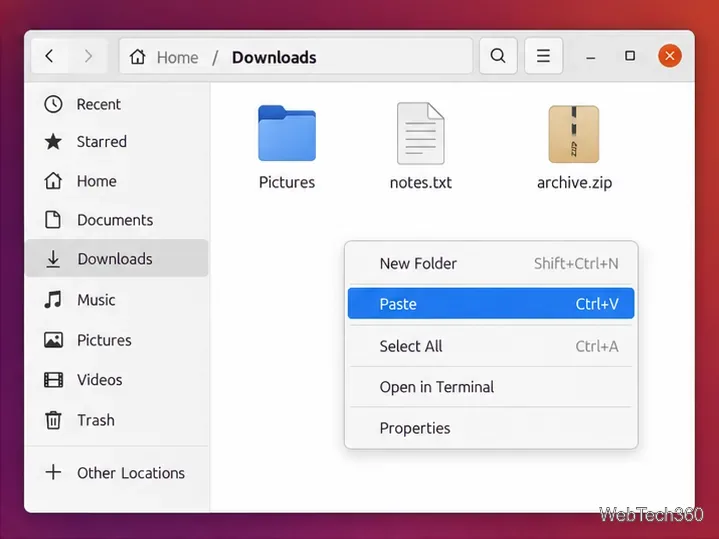Go forward with the right arrow button
This screenshot has width=719, height=539.
88,56
